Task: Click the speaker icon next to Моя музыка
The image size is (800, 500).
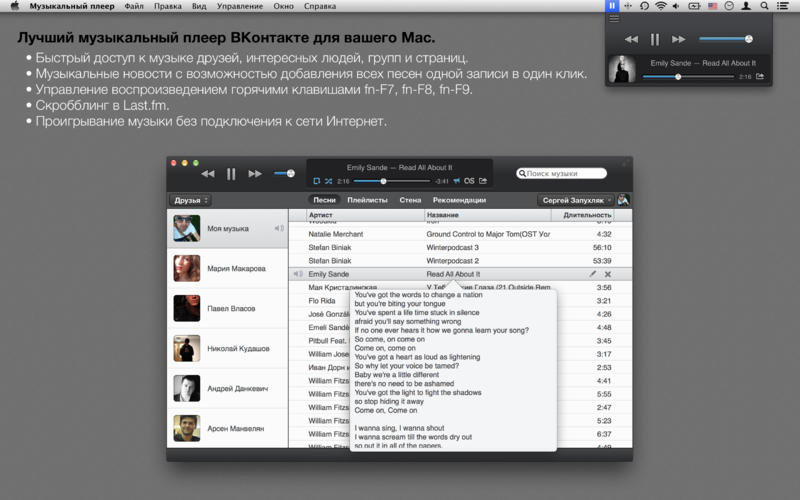Action: [279, 229]
